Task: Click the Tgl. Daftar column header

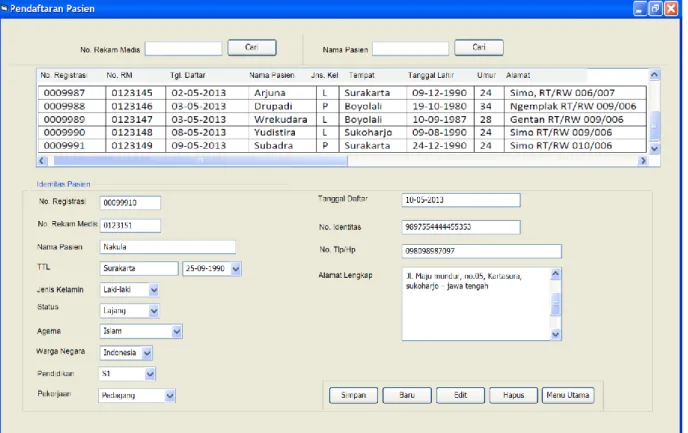Action: coord(188,75)
